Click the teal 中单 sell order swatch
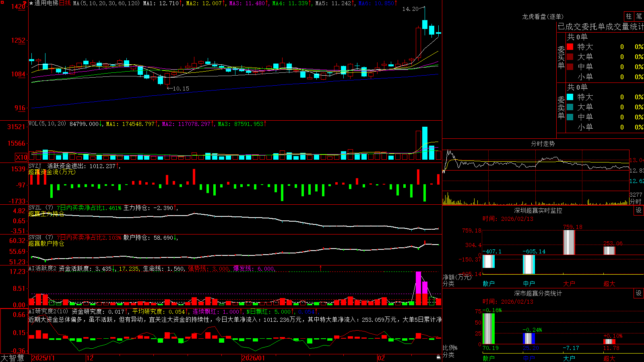Image resolution: width=644 pixels, height=362 pixels. [570, 117]
